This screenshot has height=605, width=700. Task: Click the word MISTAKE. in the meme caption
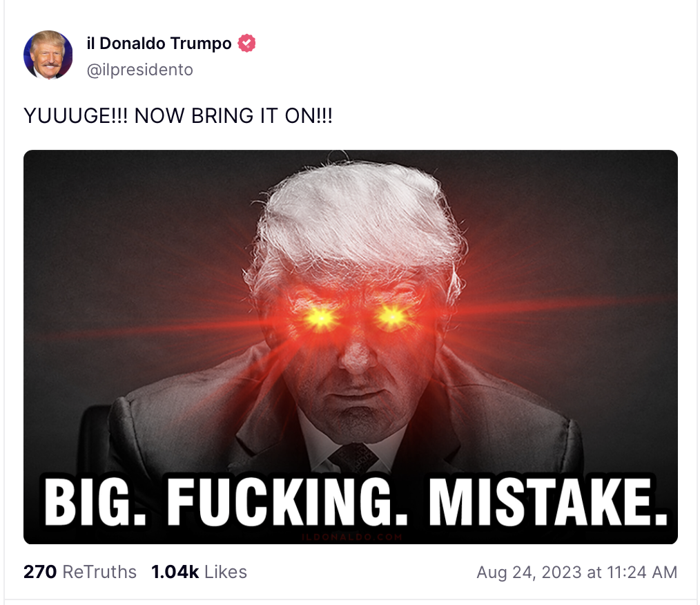[548, 503]
